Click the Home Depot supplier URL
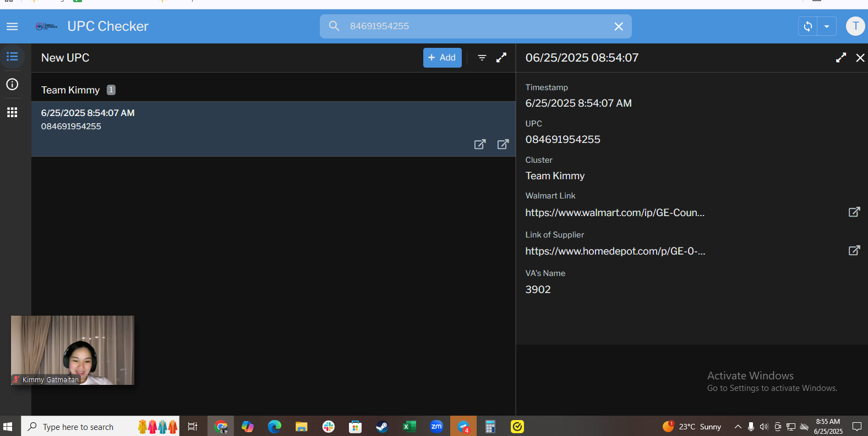Image resolution: width=868 pixels, height=436 pixels. click(x=615, y=251)
